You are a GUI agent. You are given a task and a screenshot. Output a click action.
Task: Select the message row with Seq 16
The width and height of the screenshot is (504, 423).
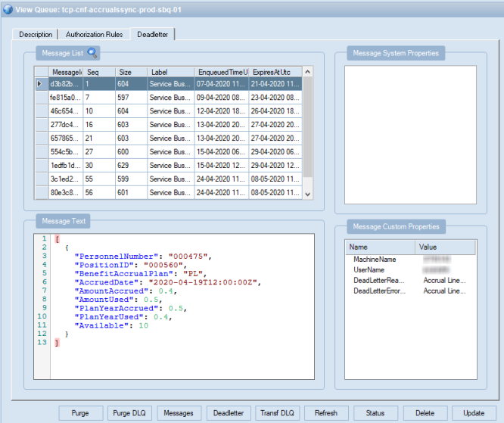pos(98,125)
